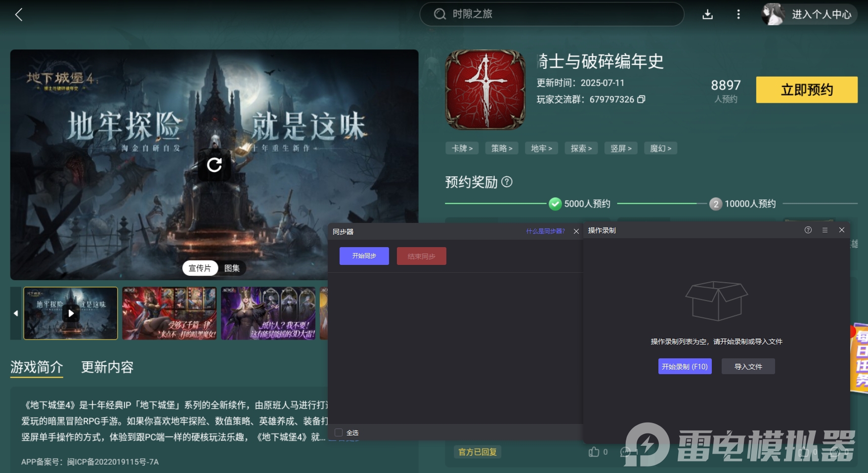Select the 游戏简介 tab

(37, 367)
